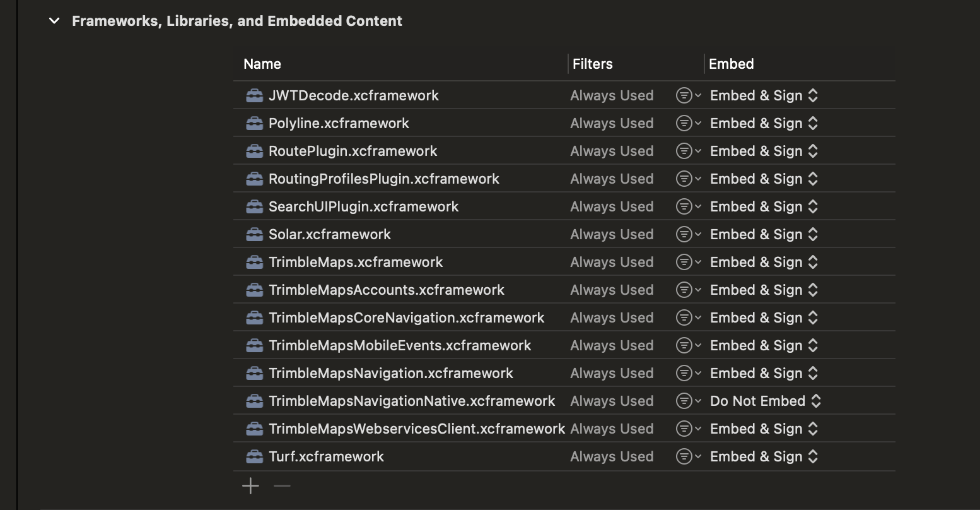
Task: Change Do Not Embed setting for TrimbleMapsNavigationNative.xcframework
Action: (x=766, y=401)
